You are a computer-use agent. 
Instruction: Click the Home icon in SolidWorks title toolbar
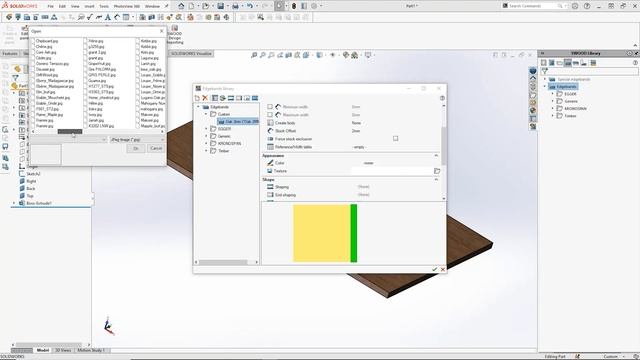click(181, 6)
